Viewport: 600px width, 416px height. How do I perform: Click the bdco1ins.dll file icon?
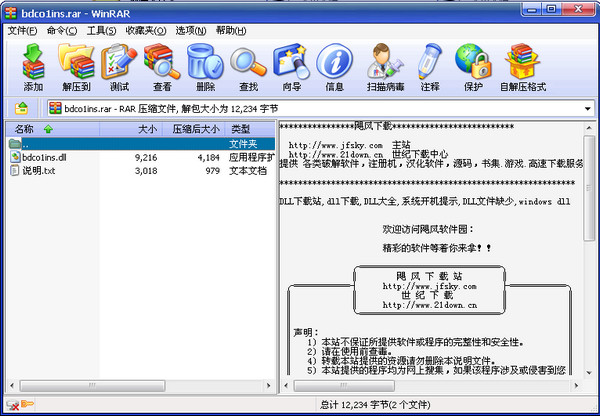[15, 157]
